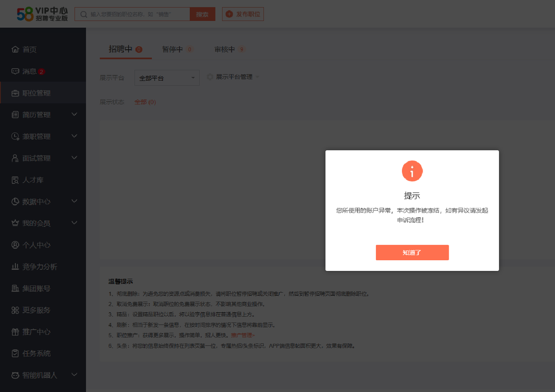Viewport: 555px width, 392px height.
Task: Open 首页 label in sidebar menu
Action: pos(30,50)
